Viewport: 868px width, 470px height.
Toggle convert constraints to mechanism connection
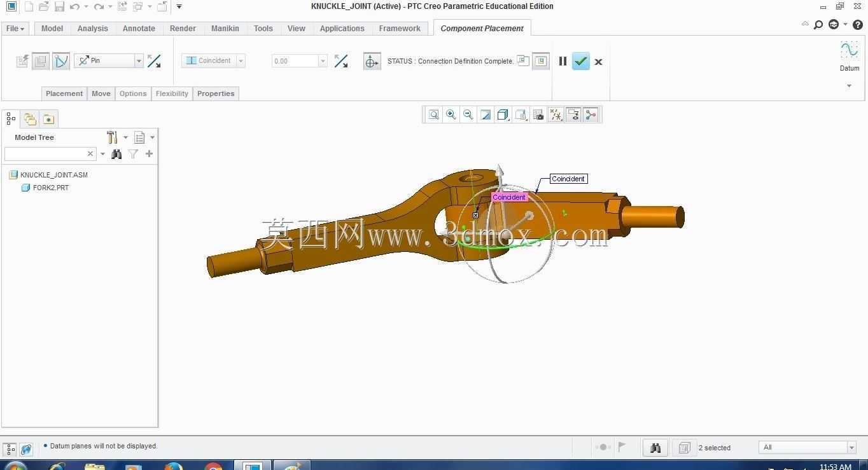point(61,61)
